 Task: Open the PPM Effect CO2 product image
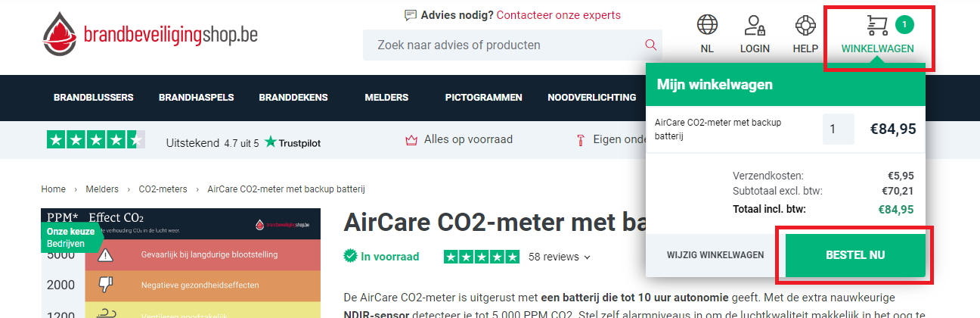[x=181, y=263]
